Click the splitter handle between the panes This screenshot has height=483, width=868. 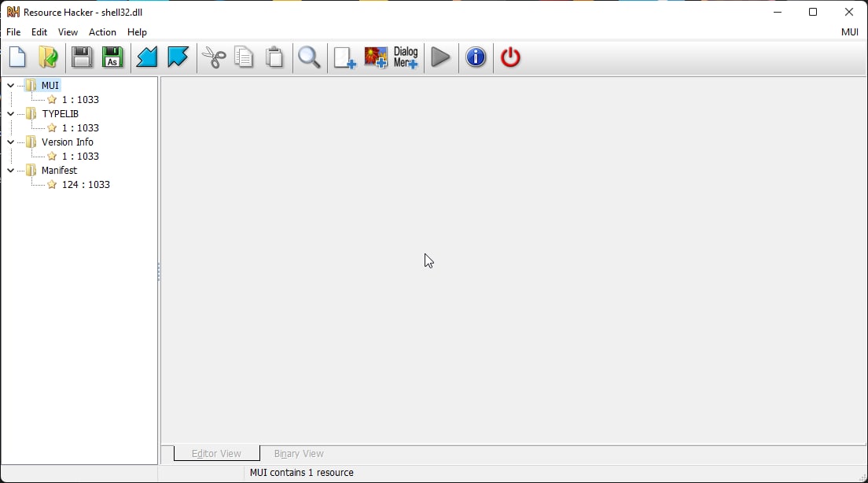click(x=159, y=271)
